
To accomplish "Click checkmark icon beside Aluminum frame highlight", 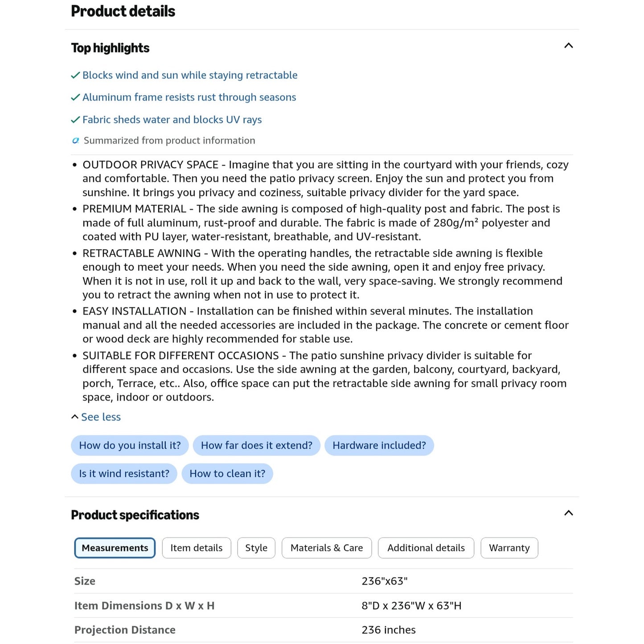I will point(76,98).
